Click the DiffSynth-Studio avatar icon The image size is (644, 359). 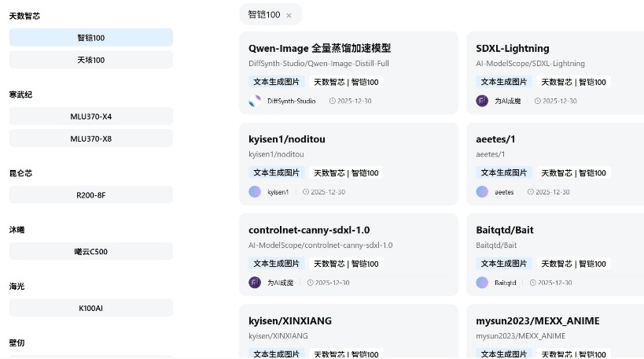(x=255, y=101)
